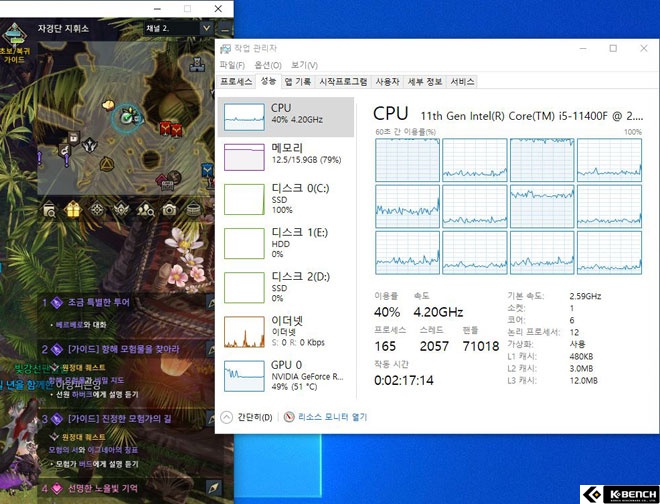
Task: Close the Task Manager window
Action: 644,48
